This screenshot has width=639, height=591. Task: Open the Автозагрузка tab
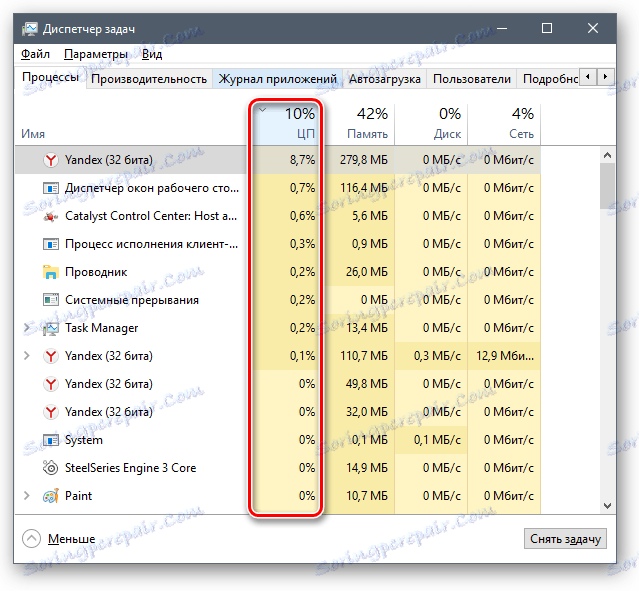tap(385, 79)
